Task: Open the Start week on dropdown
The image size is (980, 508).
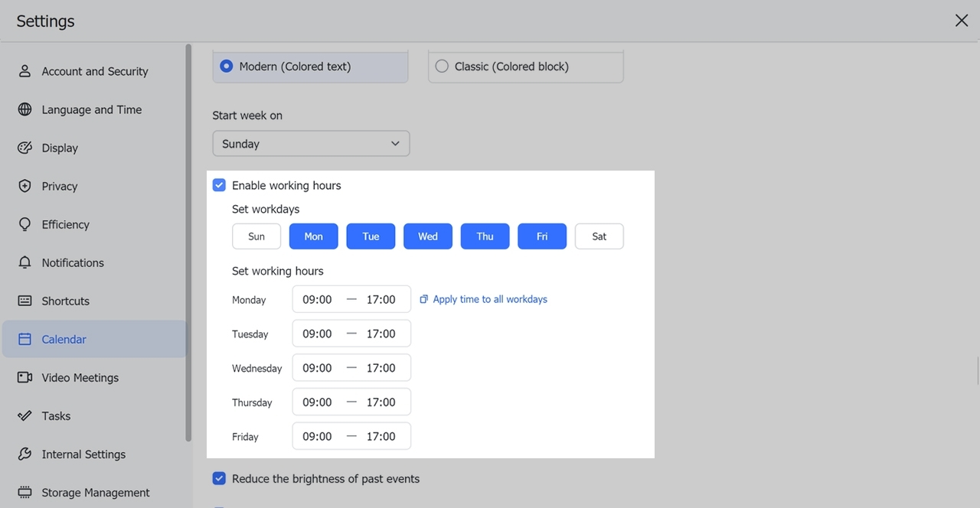Action: click(311, 144)
